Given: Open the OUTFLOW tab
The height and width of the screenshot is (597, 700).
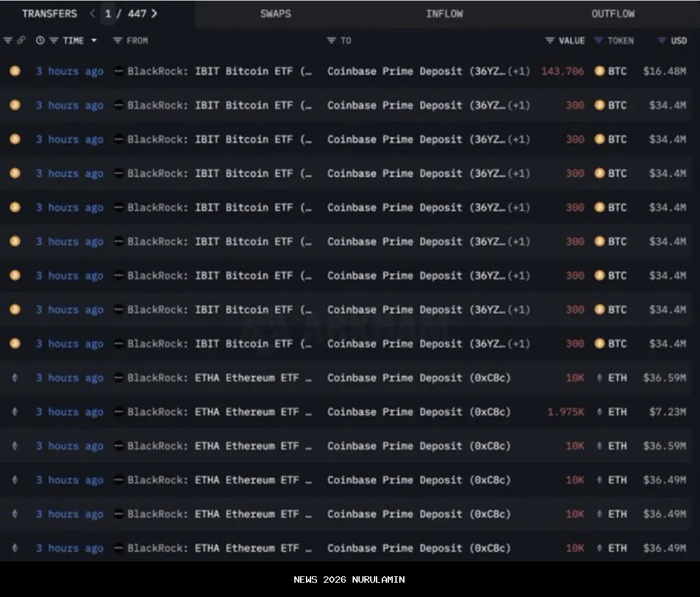Looking at the screenshot, I should coord(612,14).
